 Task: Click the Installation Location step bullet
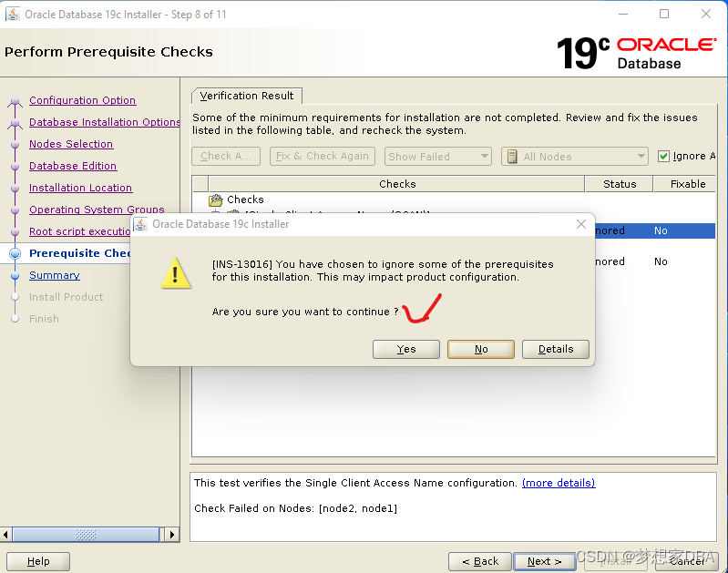pyautogui.click(x=15, y=188)
